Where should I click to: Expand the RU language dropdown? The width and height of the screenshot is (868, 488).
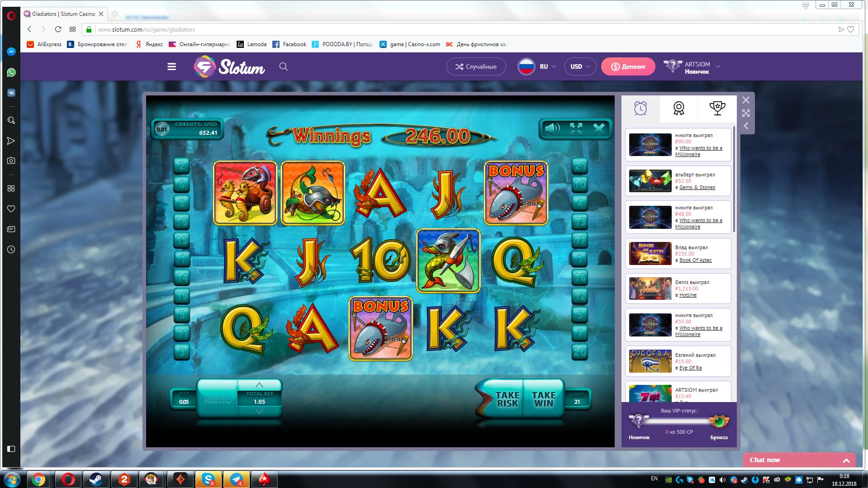[x=537, y=66]
